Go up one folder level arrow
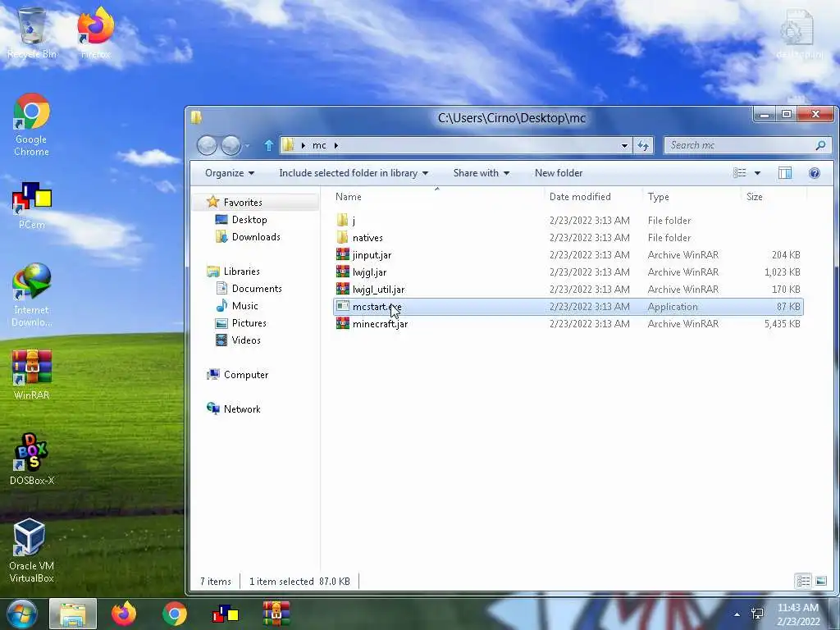This screenshot has height=630, width=840. click(268, 145)
